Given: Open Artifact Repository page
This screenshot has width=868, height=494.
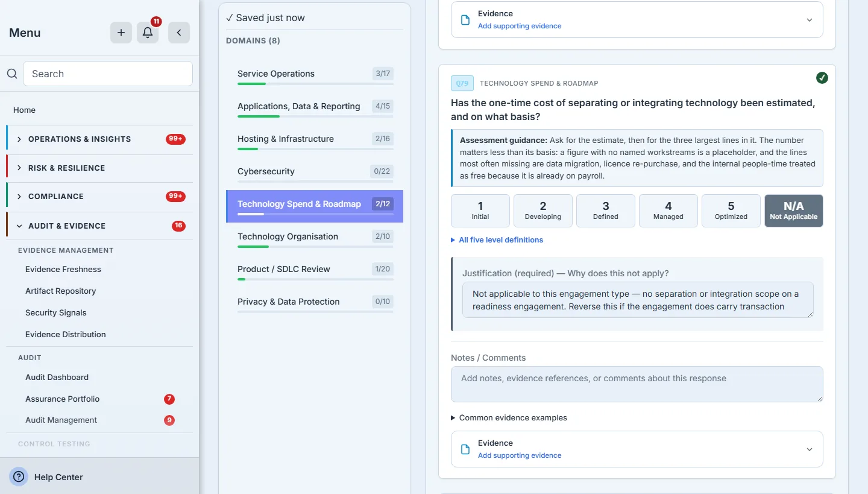Looking at the screenshot, I should (x=61, y=291).
